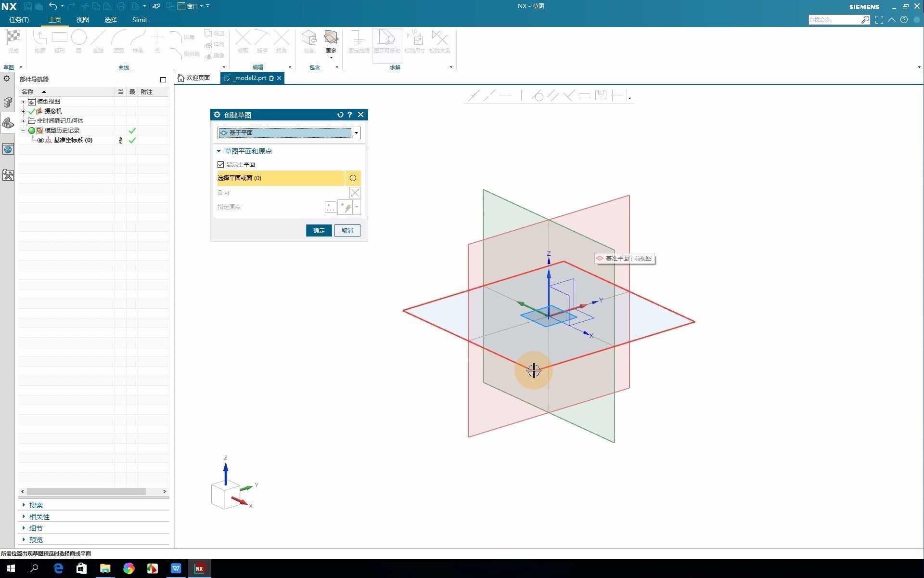Image resolution: width=924 pixels, height=578 pixels.
Task: Open the sketch type dropdown
Action: pos(356,133)
